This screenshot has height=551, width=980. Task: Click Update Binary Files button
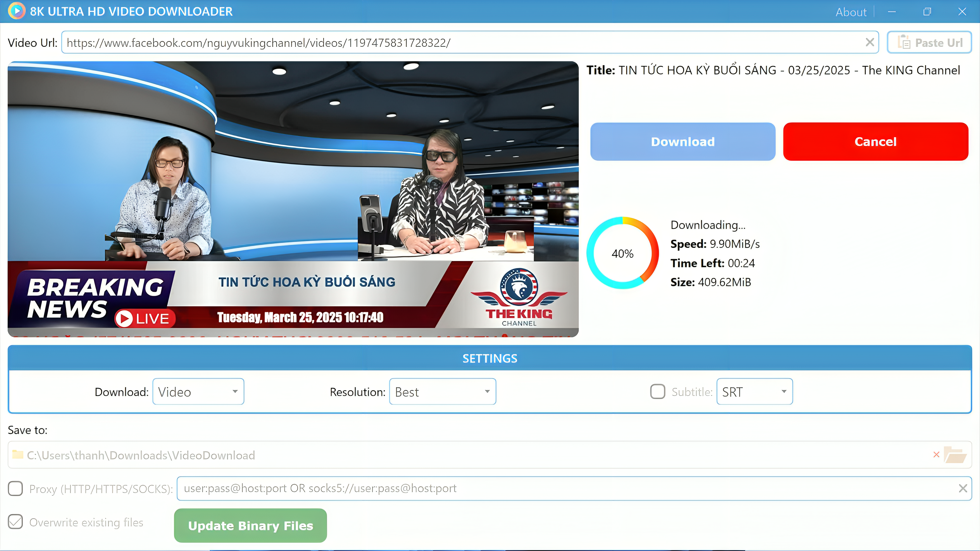pyautogui.click(x=250, y=525)
